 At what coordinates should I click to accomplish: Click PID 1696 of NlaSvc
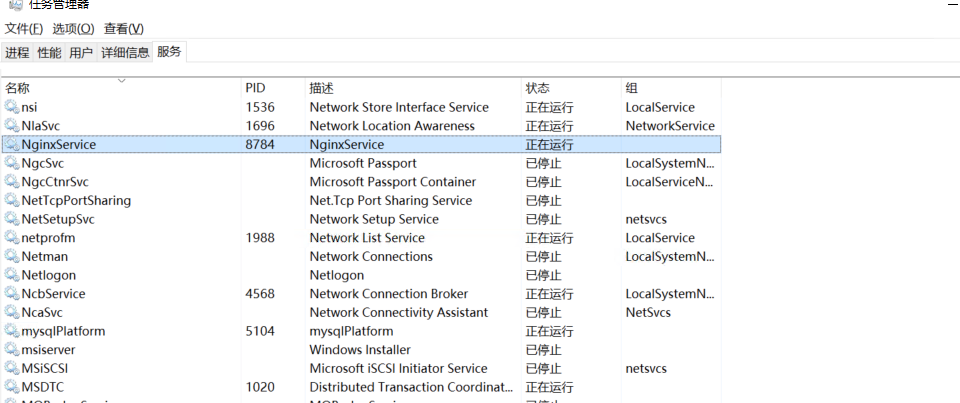tap(260, 126)
